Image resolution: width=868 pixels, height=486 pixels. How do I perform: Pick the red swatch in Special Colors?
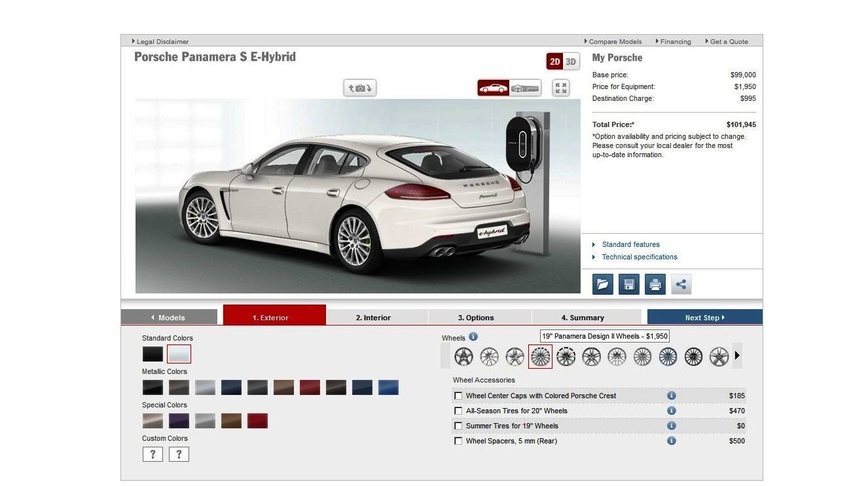coord(257,421)
